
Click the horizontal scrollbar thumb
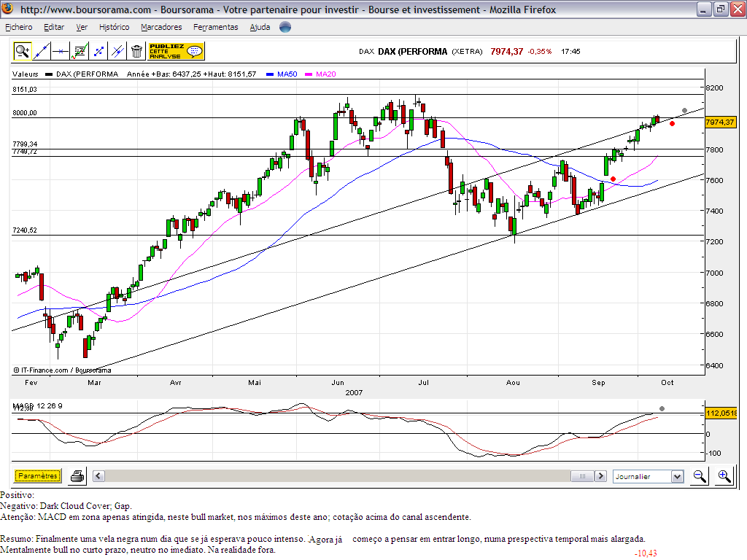(582, 475)
